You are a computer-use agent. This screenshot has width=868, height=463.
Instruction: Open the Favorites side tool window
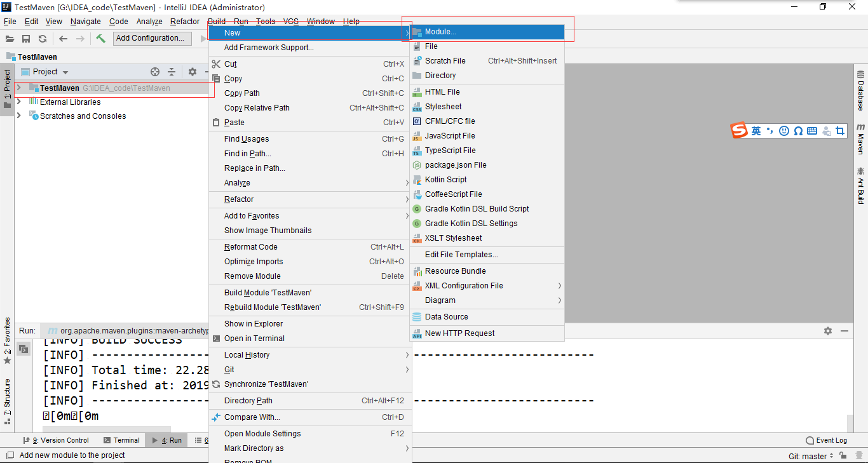click(7, 341)
